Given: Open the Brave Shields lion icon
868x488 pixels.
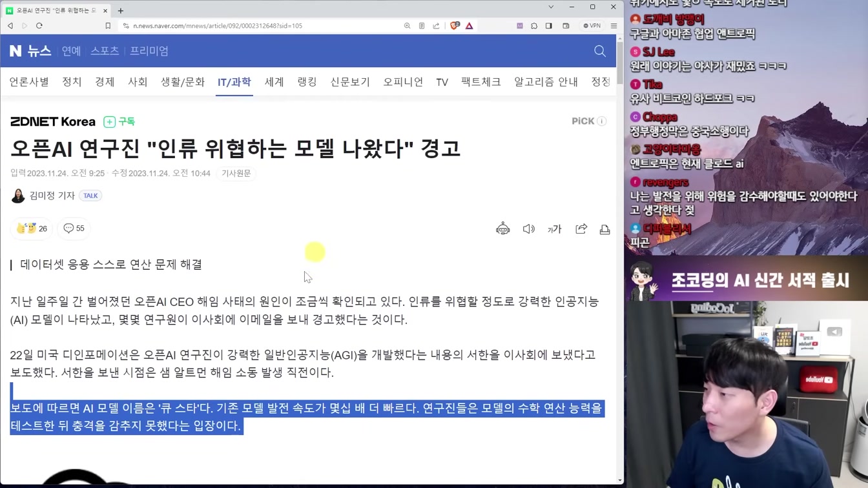Looking at the screenshot, I should (x=455, y=26).
